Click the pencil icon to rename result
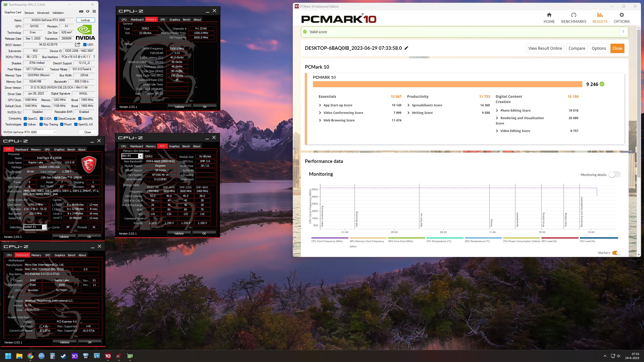644x362 pixels. [406, 48]
